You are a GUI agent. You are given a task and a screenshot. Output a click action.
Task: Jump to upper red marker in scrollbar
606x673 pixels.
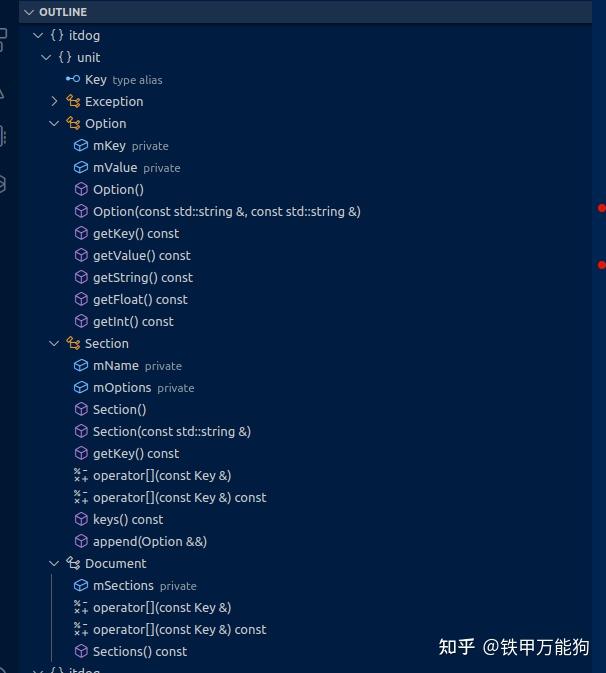[601, 208]
